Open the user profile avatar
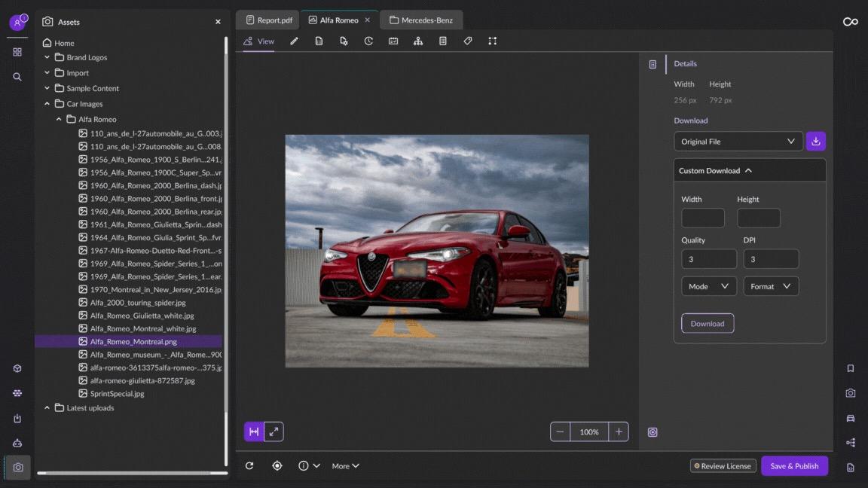The image size is (868, 488). (18, 23)
